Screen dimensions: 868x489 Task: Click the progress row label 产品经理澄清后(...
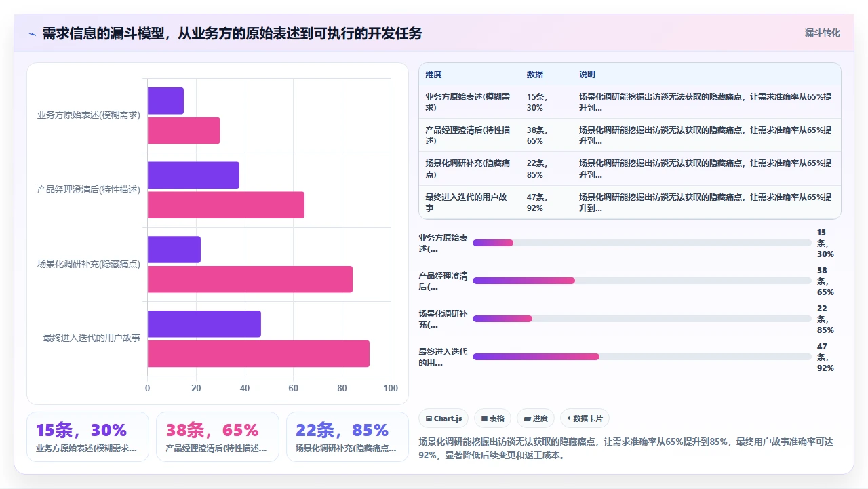443,281
